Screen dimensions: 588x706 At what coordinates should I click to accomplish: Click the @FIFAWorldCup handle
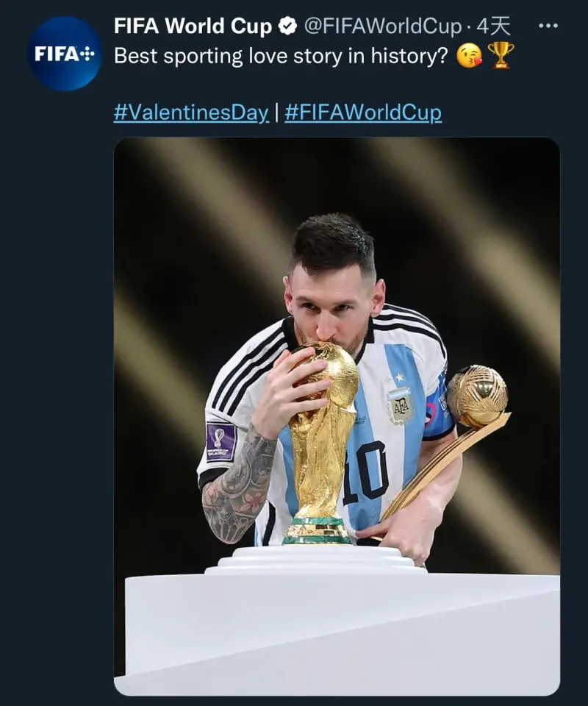(382, 27)
